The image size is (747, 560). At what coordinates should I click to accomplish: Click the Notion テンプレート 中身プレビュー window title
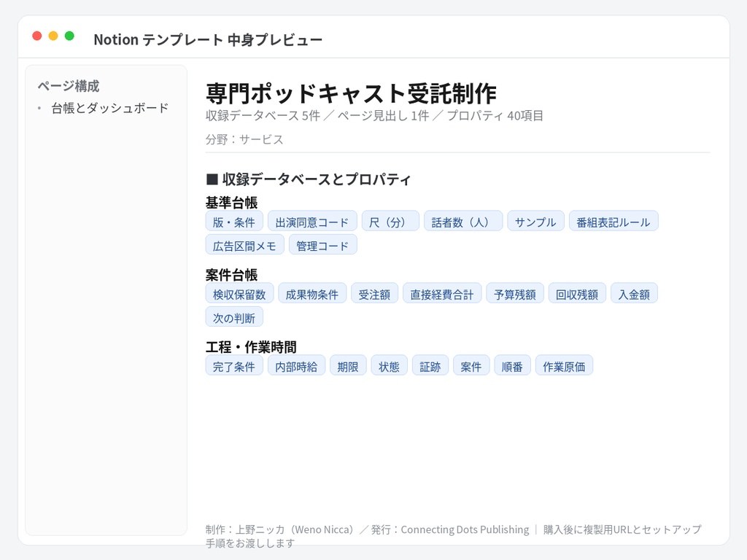[x=208, y=39]
